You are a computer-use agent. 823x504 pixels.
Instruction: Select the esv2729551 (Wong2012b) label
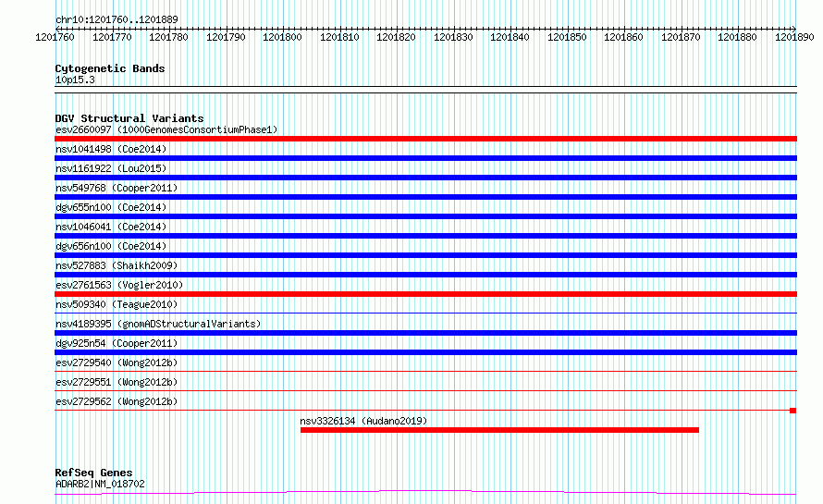pyautogui.click(x=117, y=382)
